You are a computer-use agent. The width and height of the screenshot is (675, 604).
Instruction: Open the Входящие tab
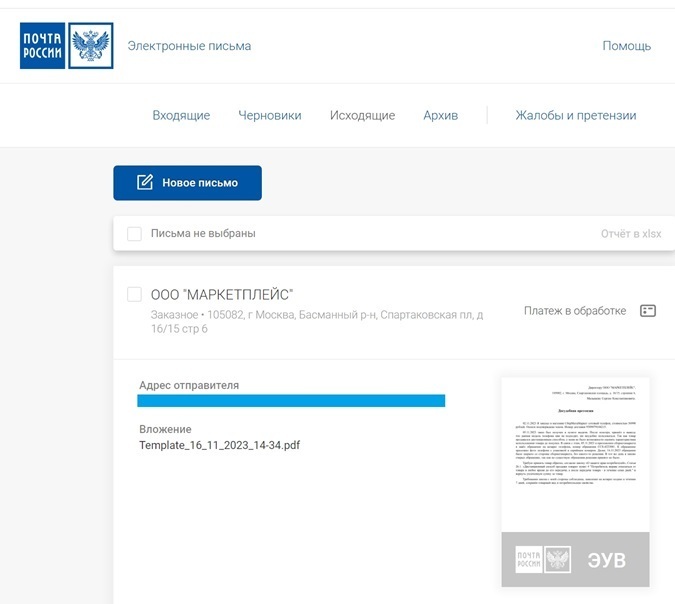coord(181,115)
